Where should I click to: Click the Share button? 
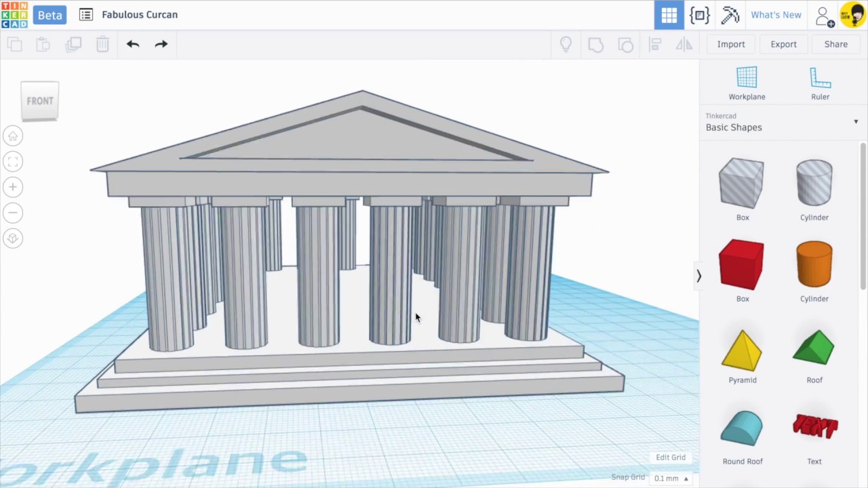[x=835, y=44]
